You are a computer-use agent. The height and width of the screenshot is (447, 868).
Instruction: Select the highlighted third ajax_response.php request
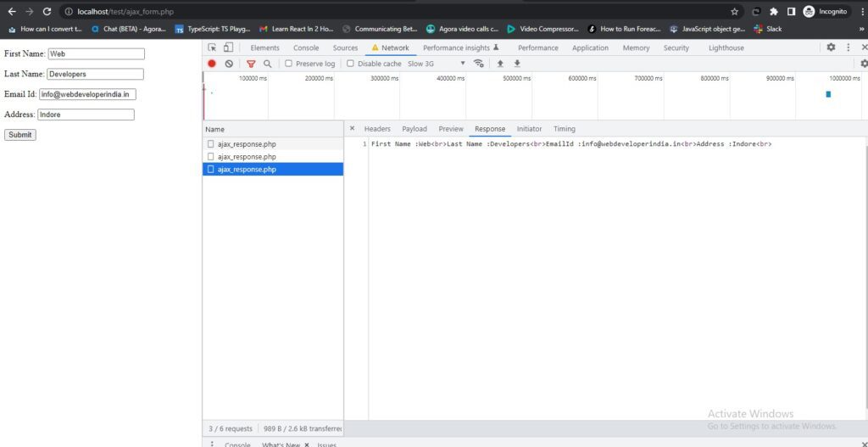point(273,170)
